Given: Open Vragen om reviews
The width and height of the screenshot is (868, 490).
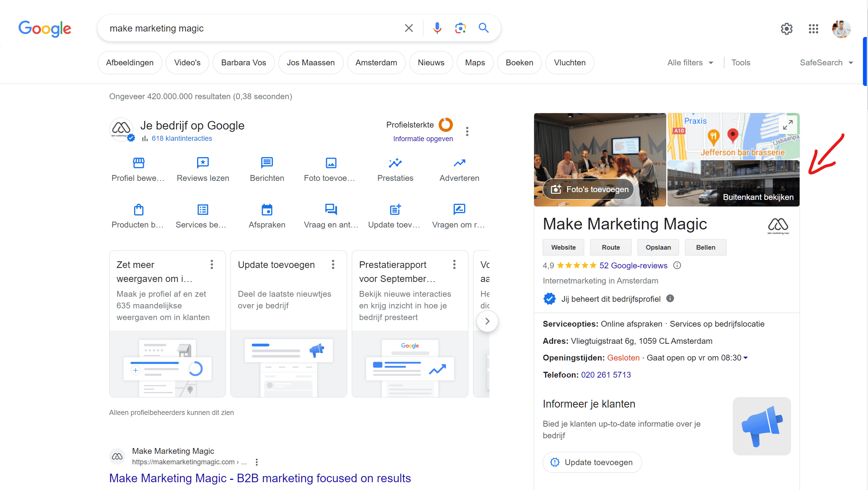Looking at the screenshot, I should tap(459, 216).
